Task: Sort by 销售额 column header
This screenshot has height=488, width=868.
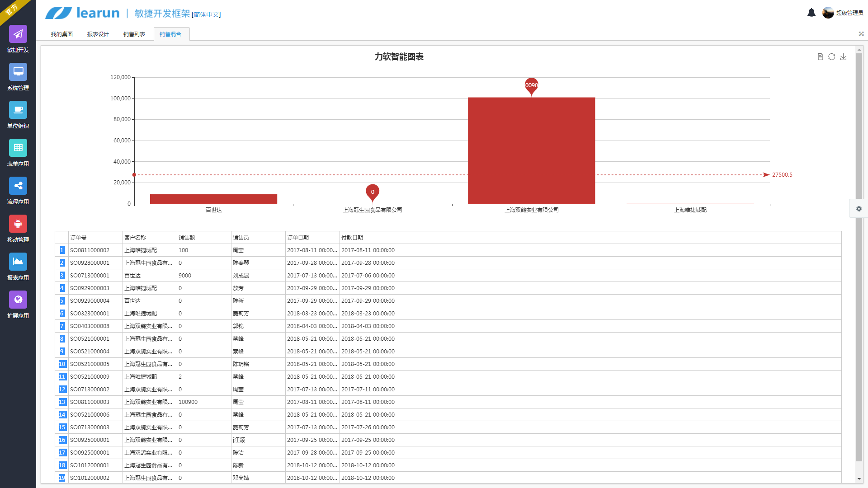Action: (204, 238)
